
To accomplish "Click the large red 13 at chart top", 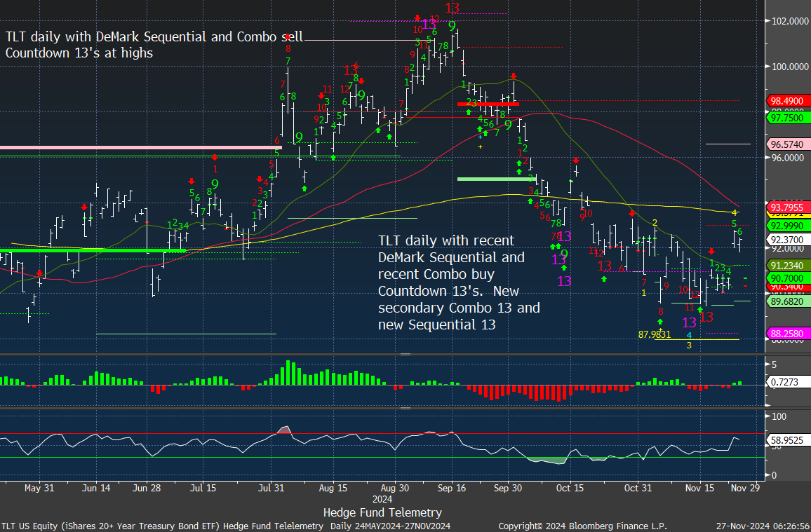I will point(452,8).
